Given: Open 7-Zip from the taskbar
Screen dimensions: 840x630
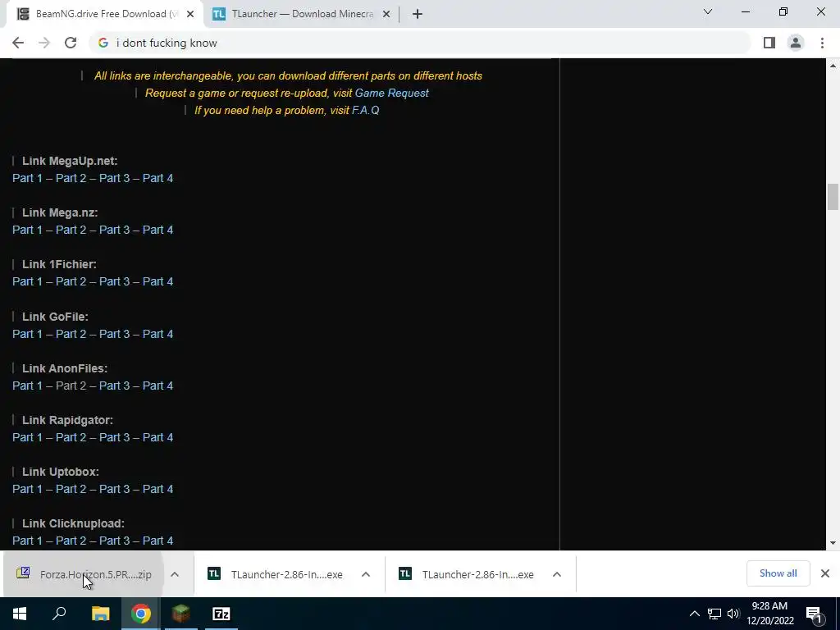Looking at the screenshot, I should [x=221, y=614].
